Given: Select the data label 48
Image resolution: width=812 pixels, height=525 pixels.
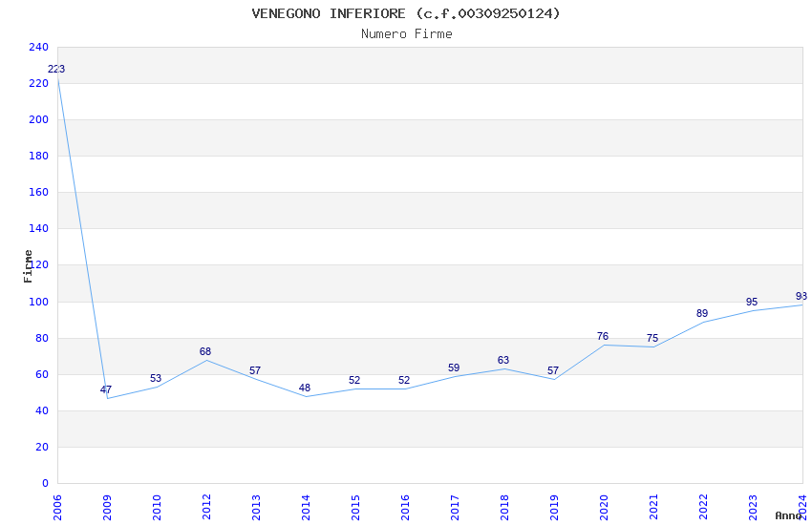Looking at the screenshot, I should pyautogui.click(x=305, y=388).
